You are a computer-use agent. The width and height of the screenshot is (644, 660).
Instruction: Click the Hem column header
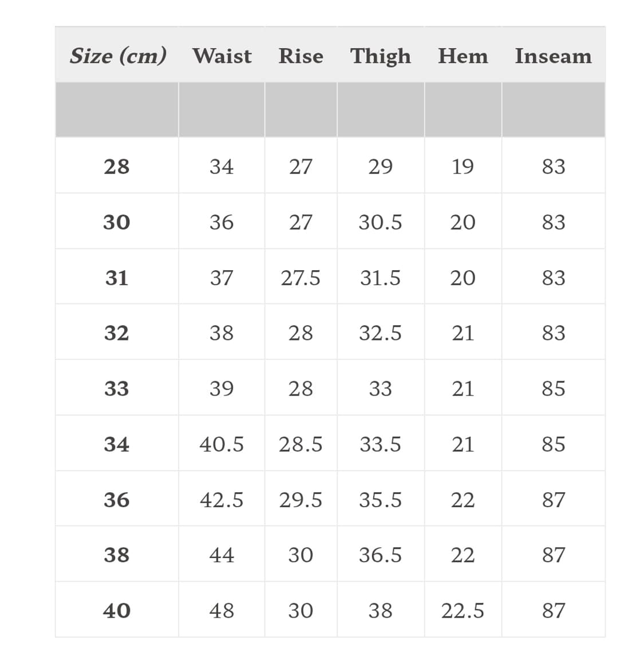tap(463, 56)
